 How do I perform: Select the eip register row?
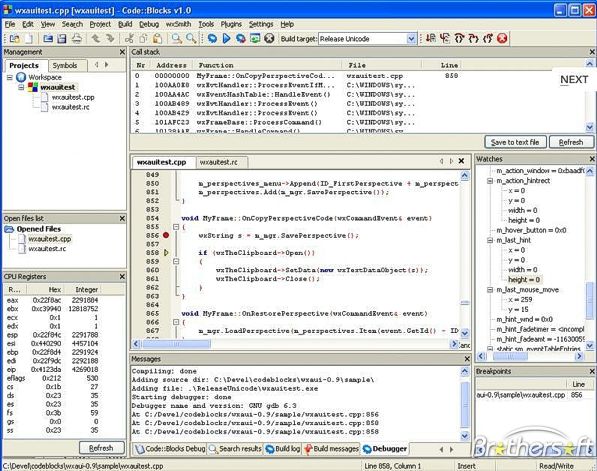point(53,369)
